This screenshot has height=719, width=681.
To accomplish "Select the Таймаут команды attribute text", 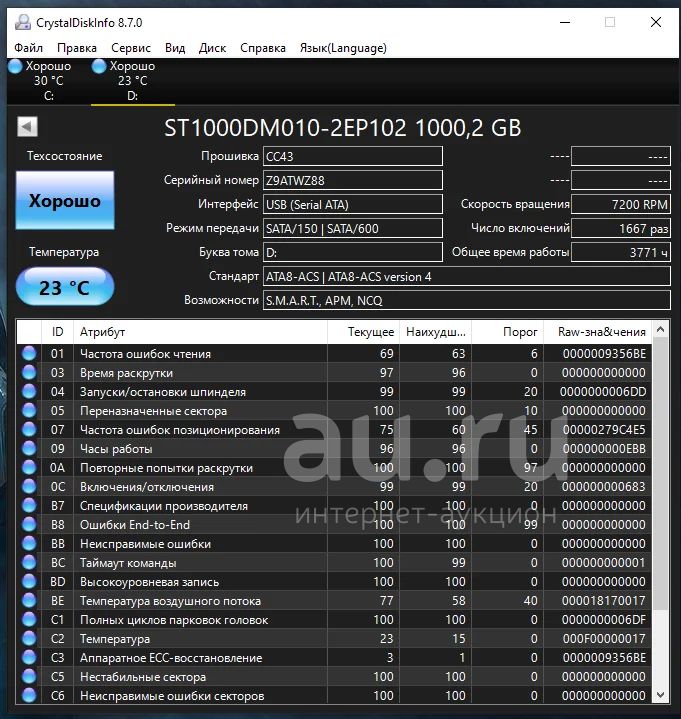I will [128, 563].
